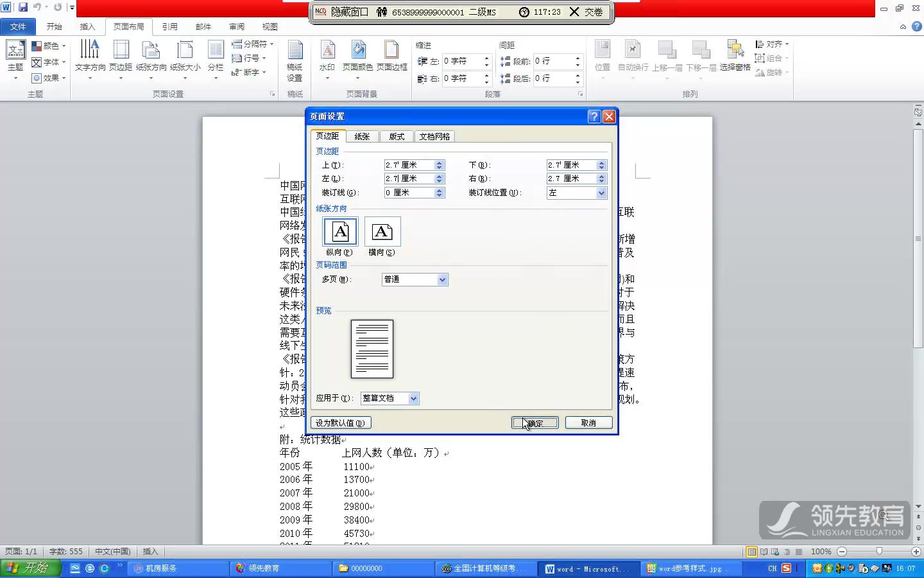Click the 开始 Start button on taskbar

(x=30, y=568)
